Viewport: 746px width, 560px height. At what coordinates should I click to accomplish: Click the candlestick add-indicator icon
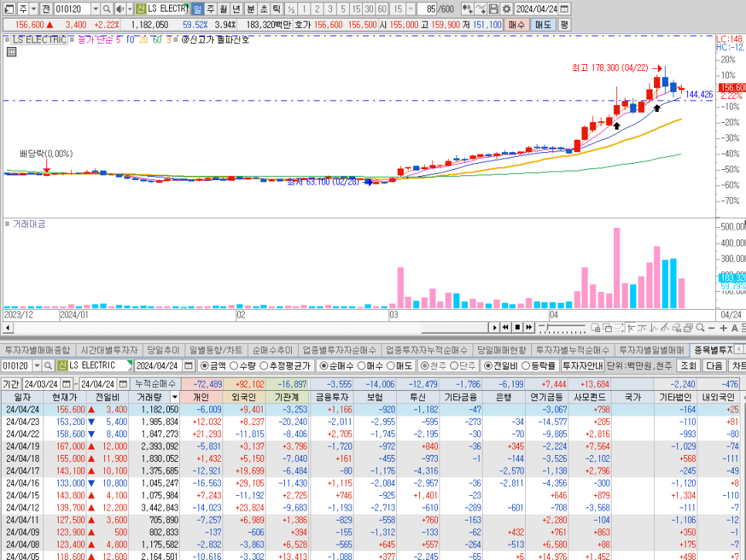tap(467, 9)
